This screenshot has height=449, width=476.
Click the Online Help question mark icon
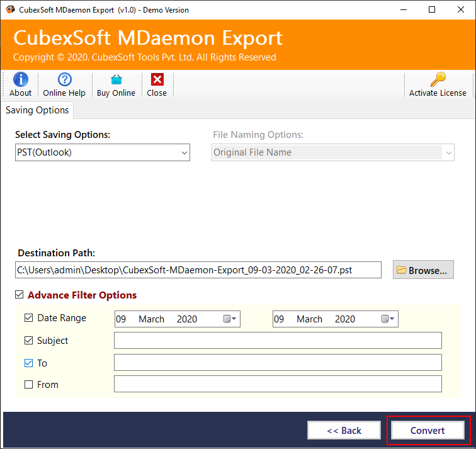coord(64,80)
